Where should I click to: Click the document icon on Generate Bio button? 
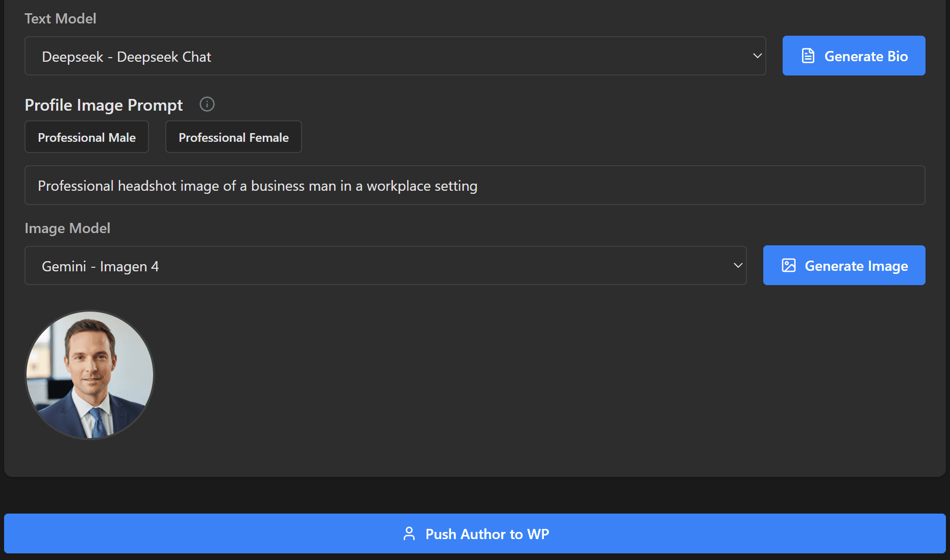[x=808, y=55]
